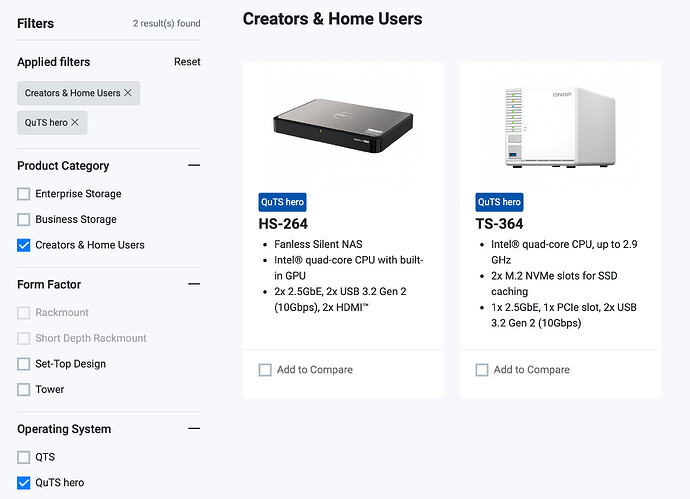This screenshot has height=499, width=690.
Task: Collapse the Product Category section
Action: tap(194, 165)
